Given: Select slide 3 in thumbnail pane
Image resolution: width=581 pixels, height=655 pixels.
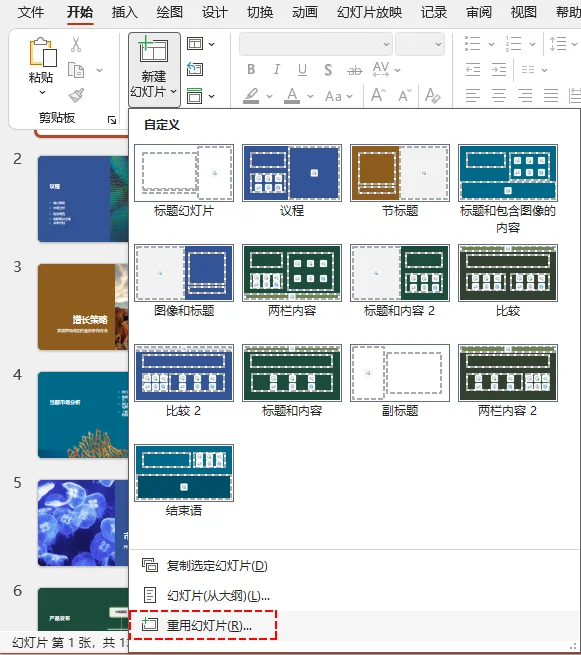Looking at the screenshot, I should [x=83, y=307].
